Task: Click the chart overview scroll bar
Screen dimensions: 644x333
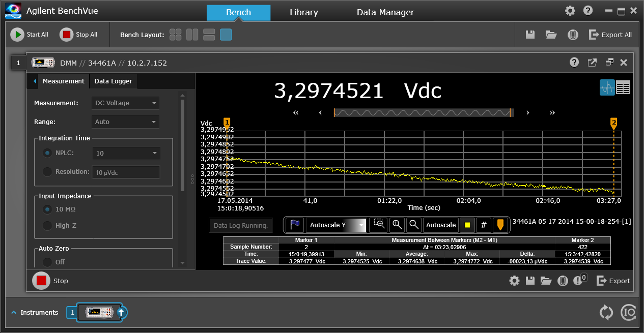Action: pyautogui.click(x=423, y=113)
